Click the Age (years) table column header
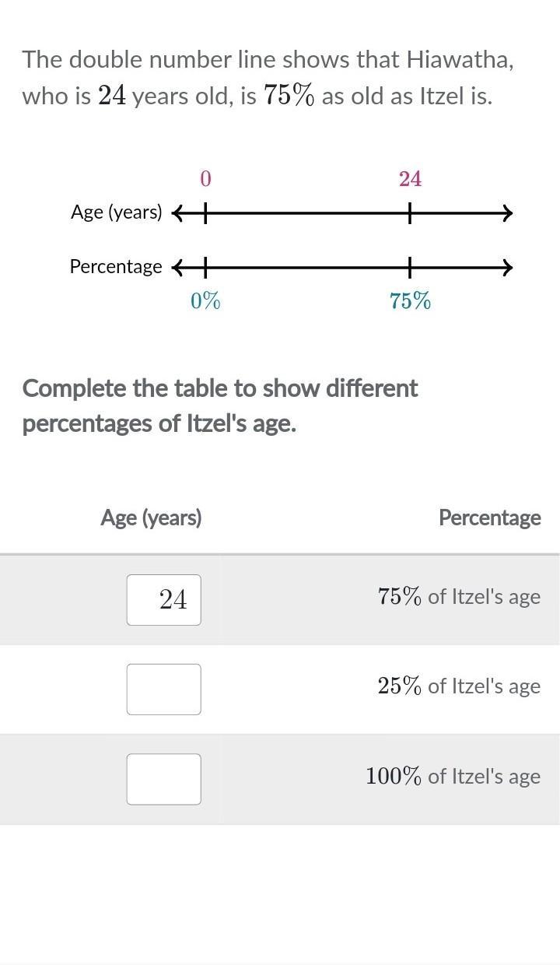 (x=151, y=518)
